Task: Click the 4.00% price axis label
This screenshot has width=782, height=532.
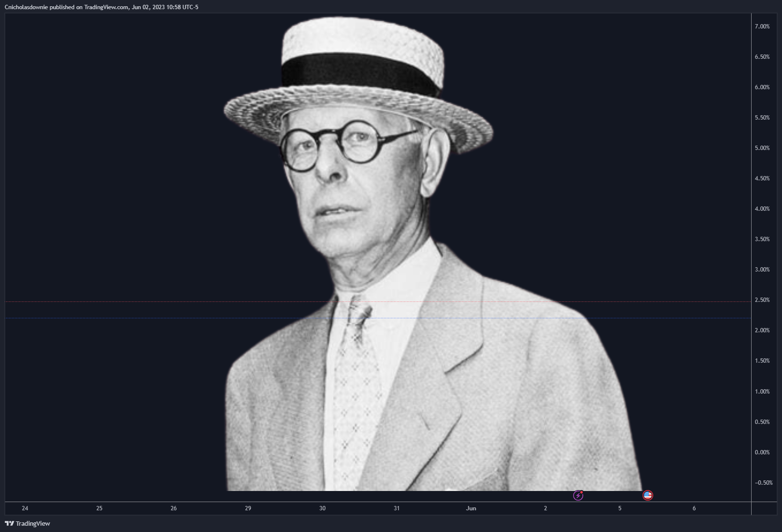Action: coord(762,209)
